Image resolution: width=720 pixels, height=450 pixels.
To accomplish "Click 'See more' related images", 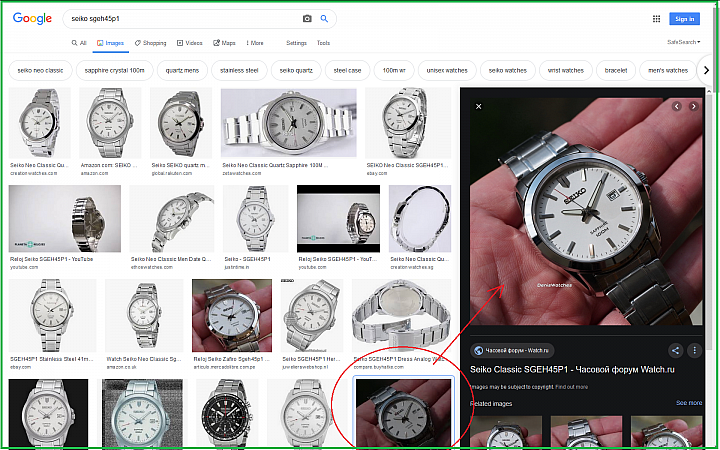I will point(689,403).
